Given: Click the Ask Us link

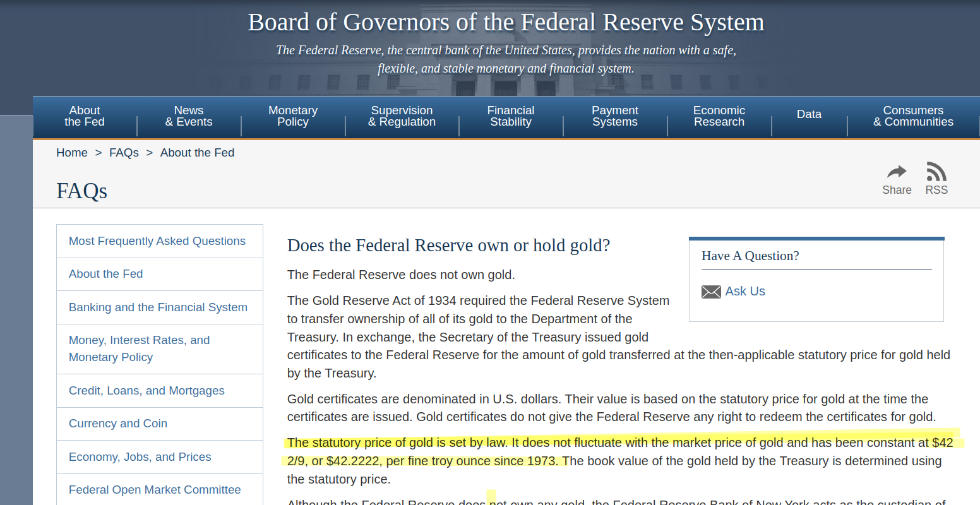Looking at the screenshot, I should pyautogui.click(x=745, y=291).
